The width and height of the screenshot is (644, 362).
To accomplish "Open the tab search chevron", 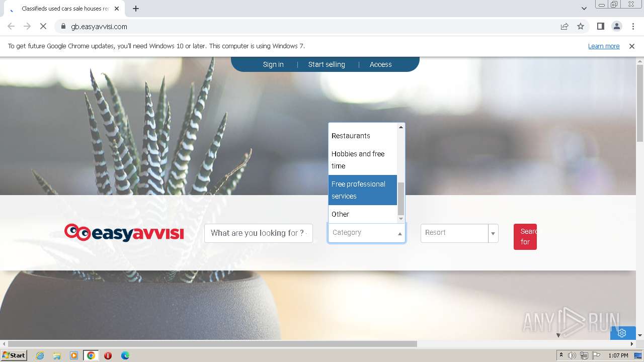I will coord(584,9).
